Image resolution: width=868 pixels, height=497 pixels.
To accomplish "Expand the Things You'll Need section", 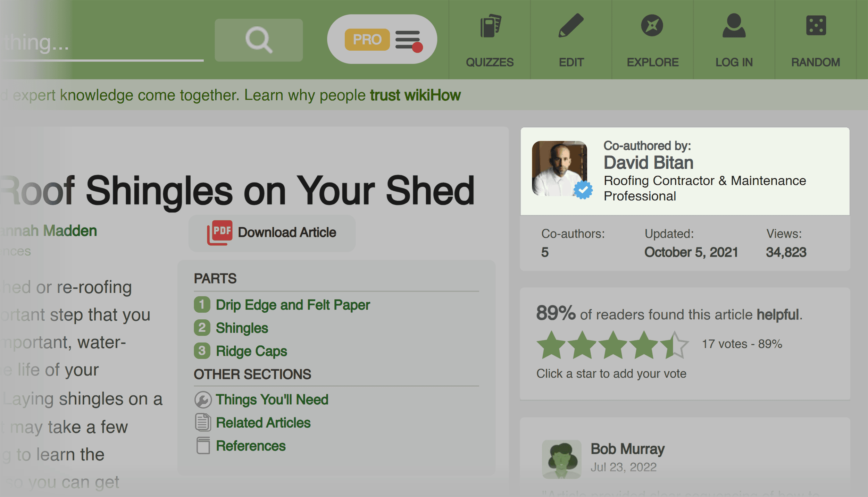I will click(271, 399).
